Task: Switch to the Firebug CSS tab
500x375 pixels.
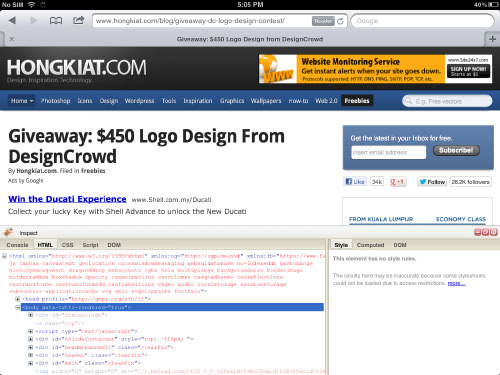Action: [67, 245]
